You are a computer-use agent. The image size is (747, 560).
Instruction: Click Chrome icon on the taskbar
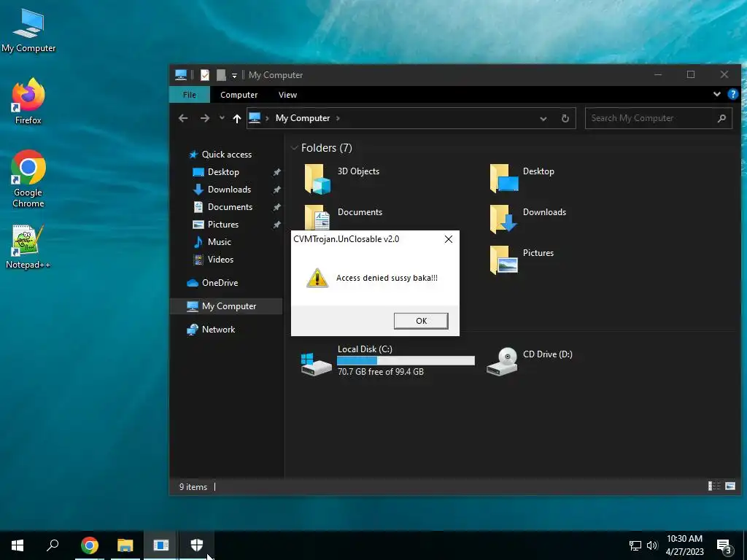coord(90,545)
